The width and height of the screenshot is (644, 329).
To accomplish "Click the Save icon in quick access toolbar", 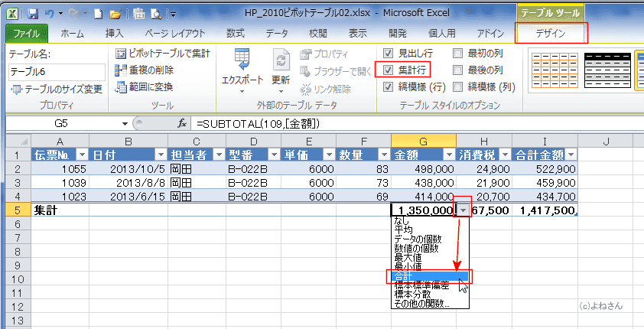I will point(32,14).
